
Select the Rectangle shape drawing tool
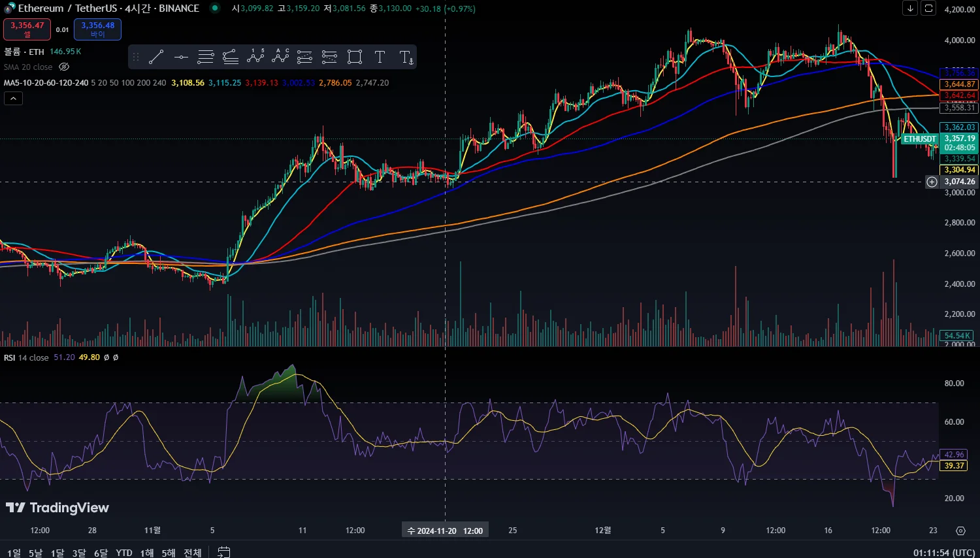click(355, 57)
